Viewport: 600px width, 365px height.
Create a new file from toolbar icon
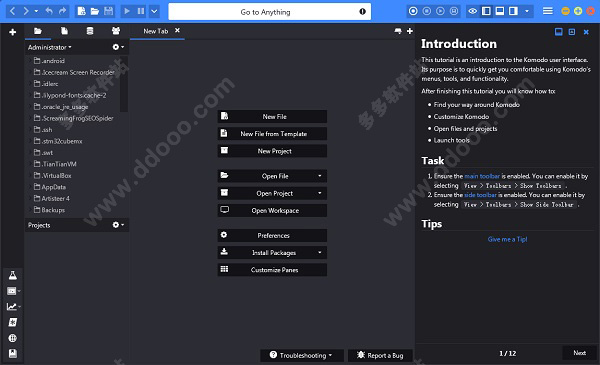click(x=82, y=11)
